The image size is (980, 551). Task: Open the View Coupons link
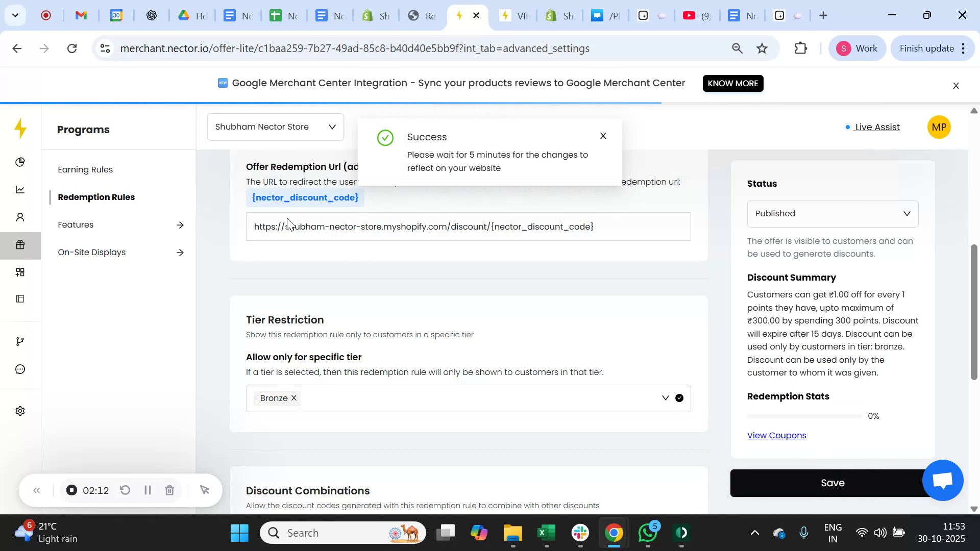point(776,435)
